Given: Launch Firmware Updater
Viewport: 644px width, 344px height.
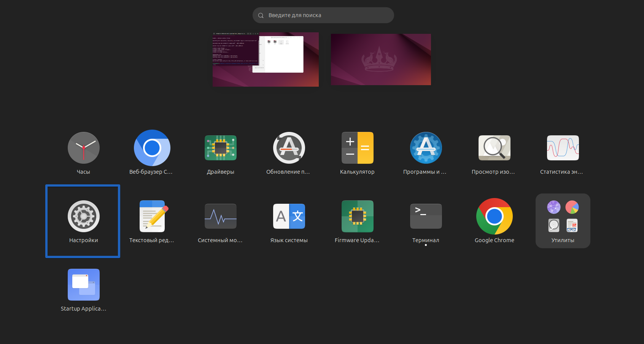Looking at the screenshot, I should [357, 217].
